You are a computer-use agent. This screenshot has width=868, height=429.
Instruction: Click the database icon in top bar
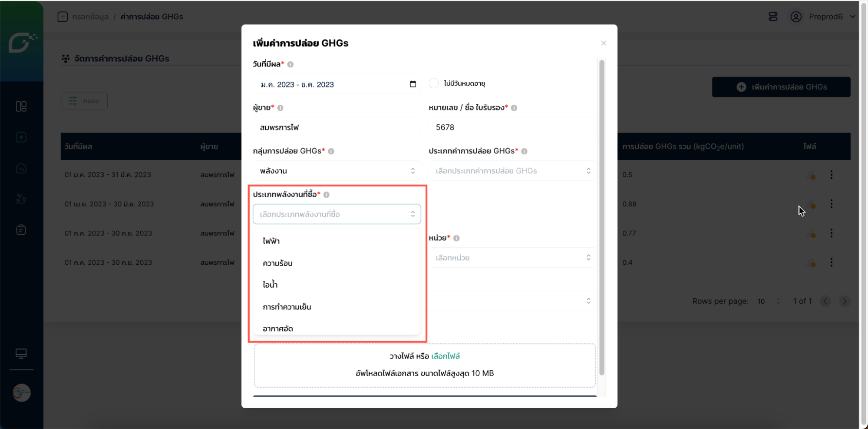click(773, 17)
